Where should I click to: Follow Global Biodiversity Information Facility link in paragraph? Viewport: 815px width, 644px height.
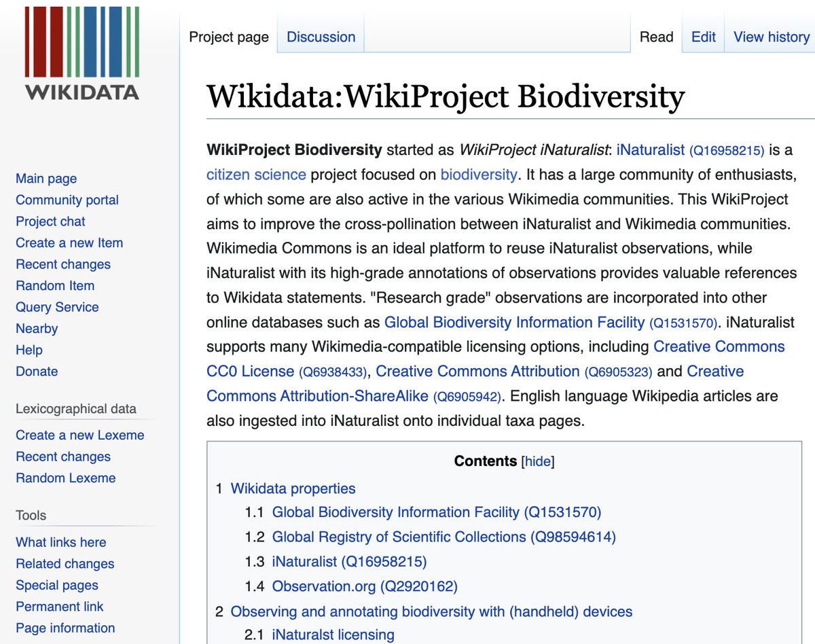[551, 323]
